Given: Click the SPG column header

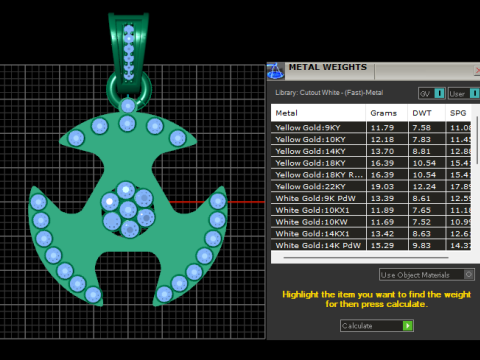Looking at the screenshot, I should click(458, 113).
